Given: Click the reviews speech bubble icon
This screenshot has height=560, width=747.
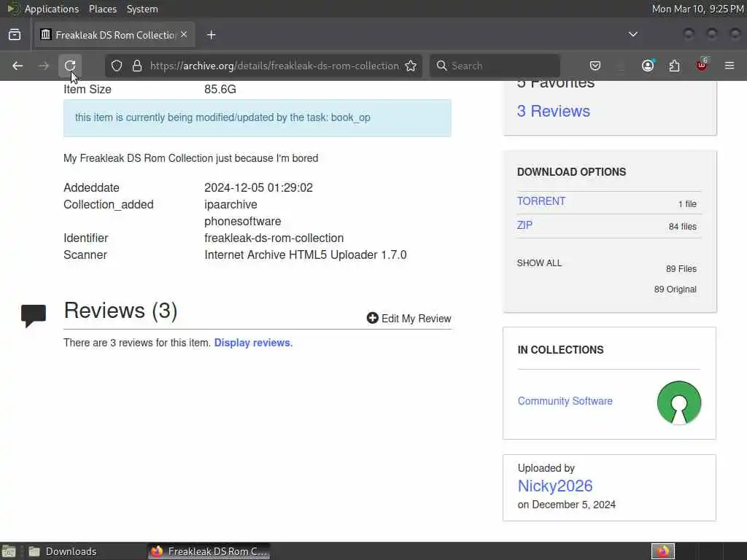Looking at the screenshot, I should (34, 316).
